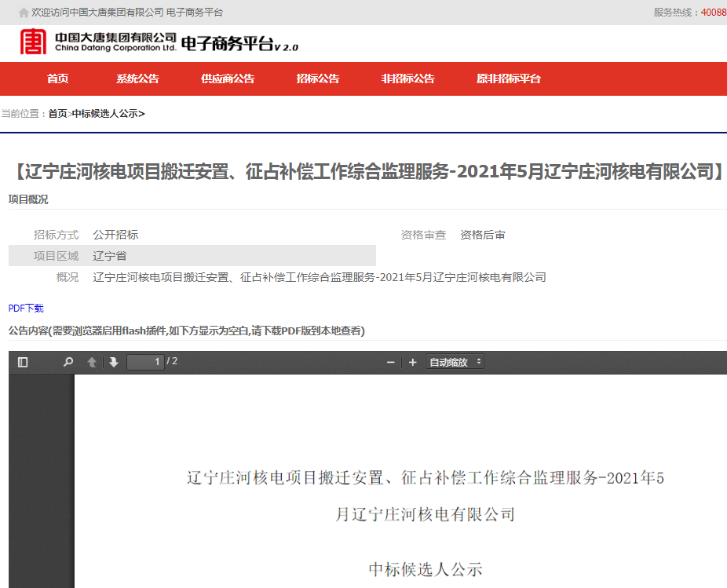The image size is (727, 588).
Task: Click the PDF下载 link
Action: (x=26, y=309)
